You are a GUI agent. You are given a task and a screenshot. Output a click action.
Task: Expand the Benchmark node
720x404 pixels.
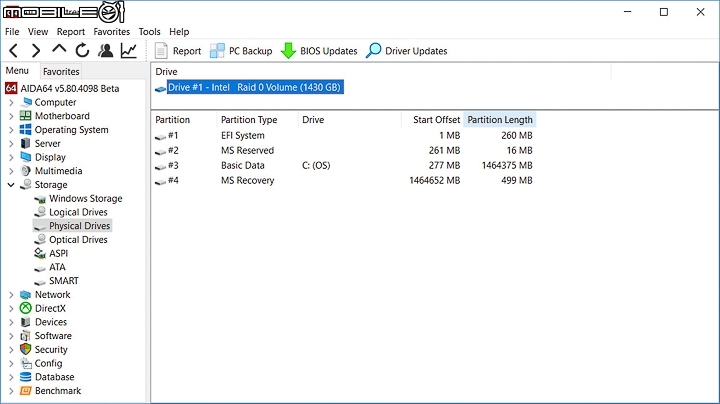[11, 391]
